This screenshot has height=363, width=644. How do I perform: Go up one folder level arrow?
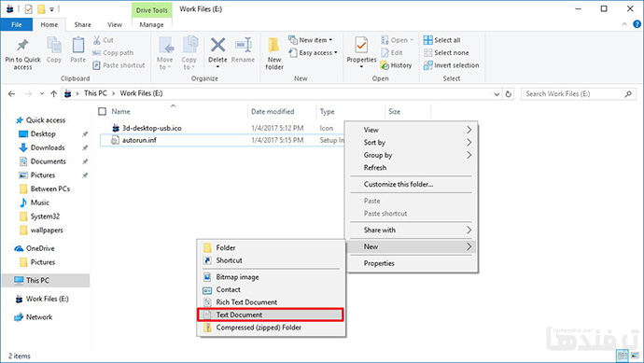tap(53, 94)
